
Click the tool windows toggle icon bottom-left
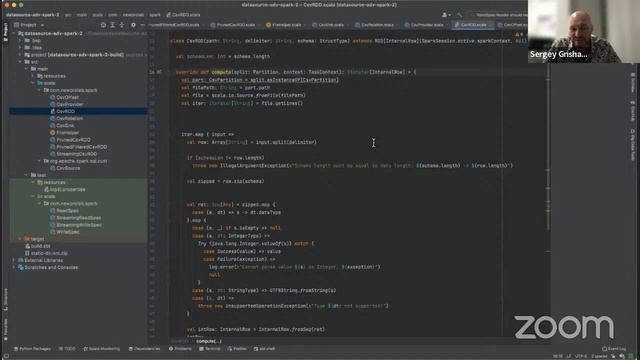pyautogui.click(x=6, y=356)
